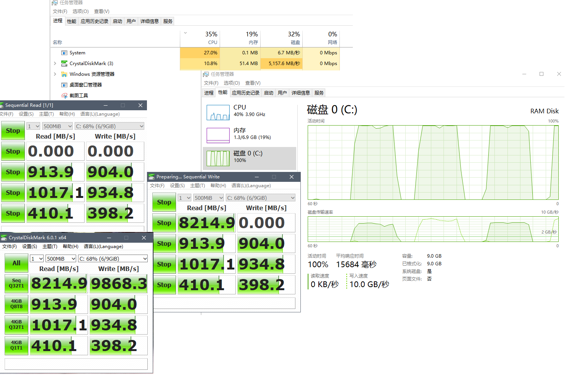The height and width of the screenshot is (392, 579).
Task: Click Stop beside 0.000 read in Sequential Read window
Action: tap(13, 151)
